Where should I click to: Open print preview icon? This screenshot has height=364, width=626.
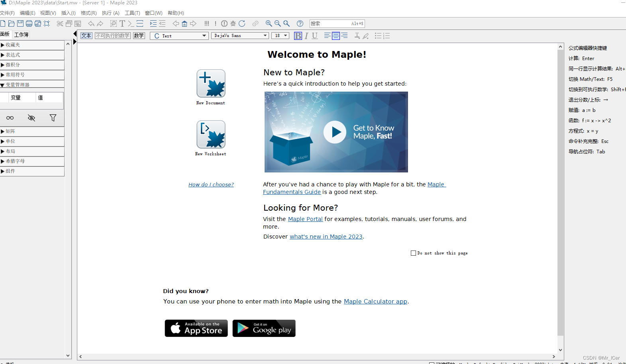coord(38,23)
